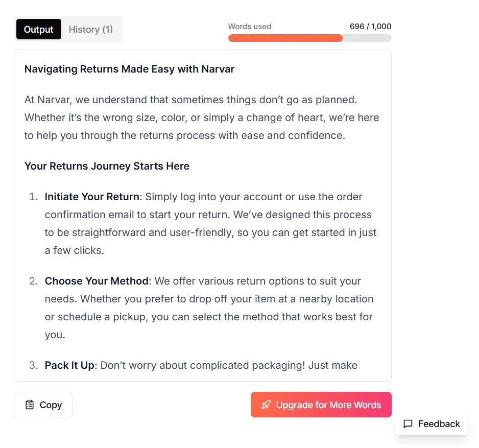The width and height of the screenshot is (479, 448).
Task: Click the rocket icon on Upgrade button
Action: (x=266, y=405)
